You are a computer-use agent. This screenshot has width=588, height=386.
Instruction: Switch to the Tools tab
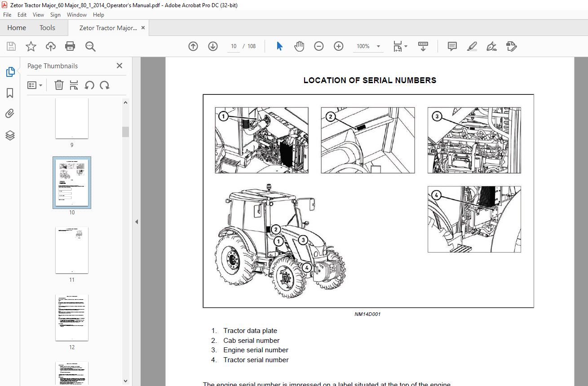click(47, 28)
